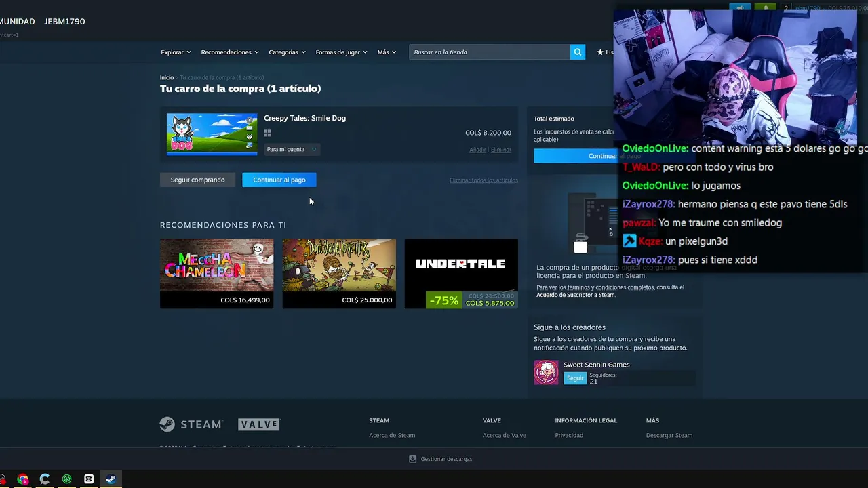Click the download icon beside Gestionar descargas
This screenshot has height=488, width=868.
click(x=412, y=459)
